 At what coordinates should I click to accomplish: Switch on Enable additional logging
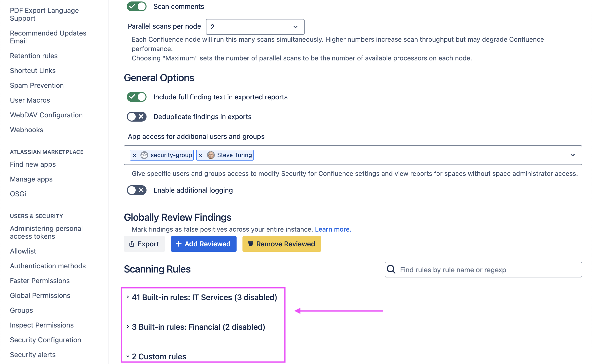(x=137, y=190)
